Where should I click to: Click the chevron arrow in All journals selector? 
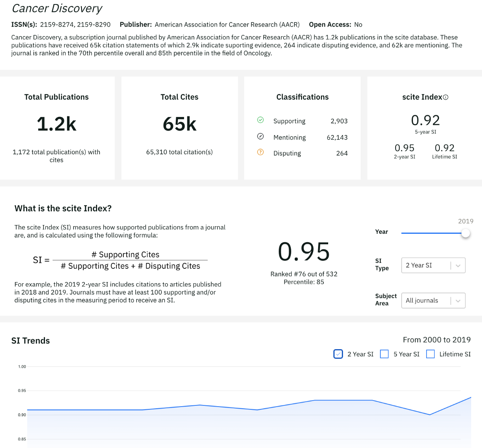tap(458, 301)
